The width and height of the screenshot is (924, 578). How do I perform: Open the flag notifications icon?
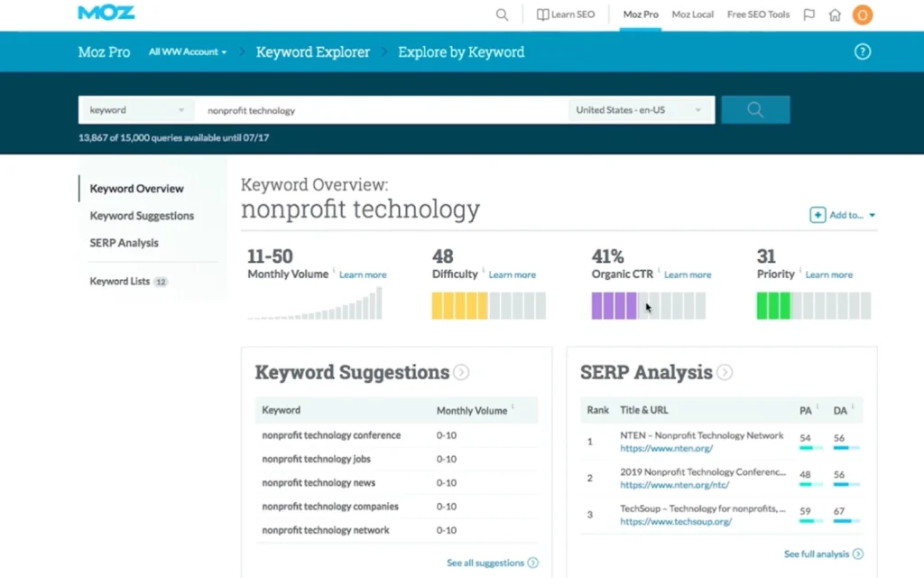tap(809, 14)
